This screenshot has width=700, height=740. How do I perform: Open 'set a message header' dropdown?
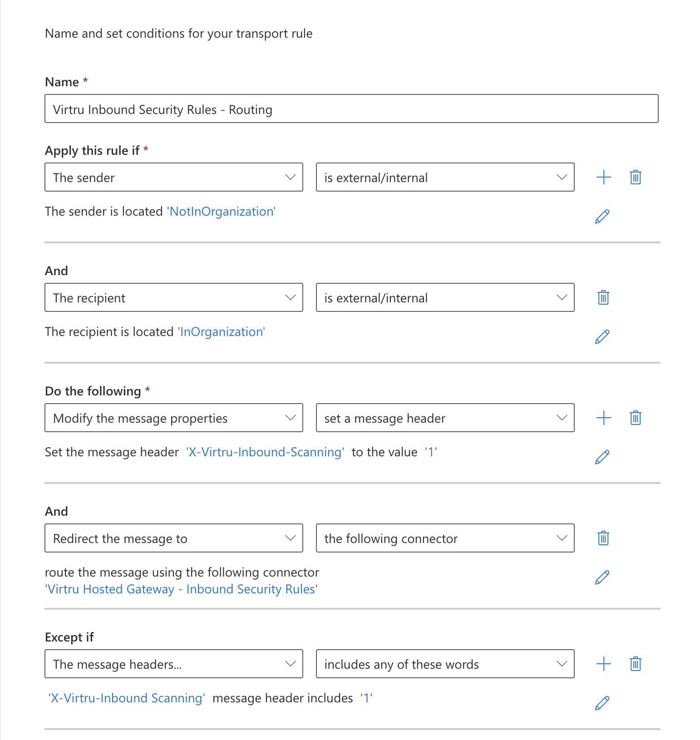(x=445, y=418)
